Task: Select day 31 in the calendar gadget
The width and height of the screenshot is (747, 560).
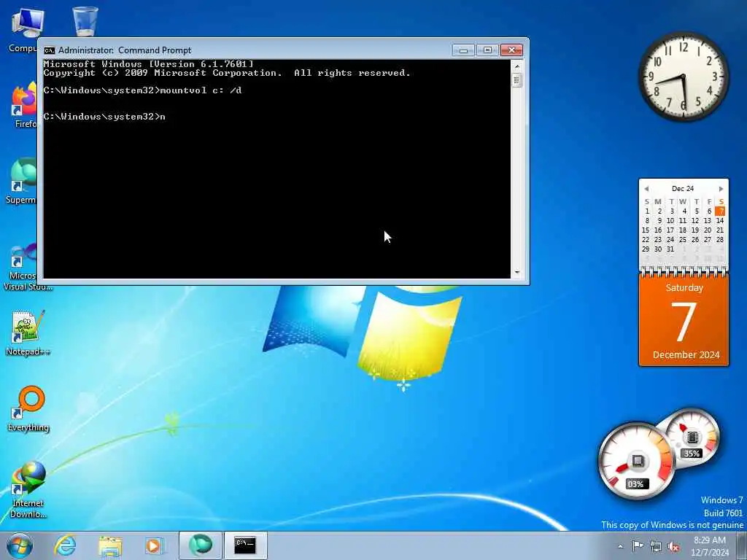Action: click(x=670, y=249)
